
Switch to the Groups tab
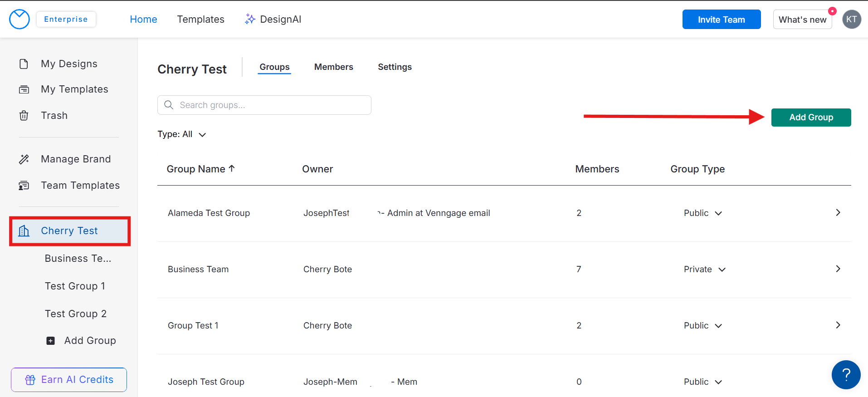coord(274,67)
